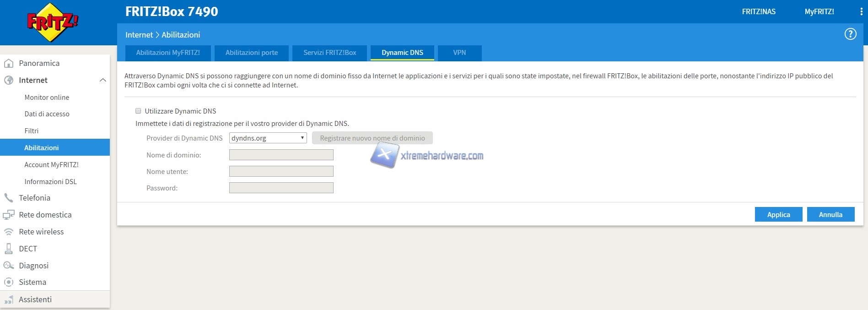Image resolution: width=868 pixels, height=310 pixels.
Task: Click the Rete domestica network icon
Action: (x=9, y=215)
